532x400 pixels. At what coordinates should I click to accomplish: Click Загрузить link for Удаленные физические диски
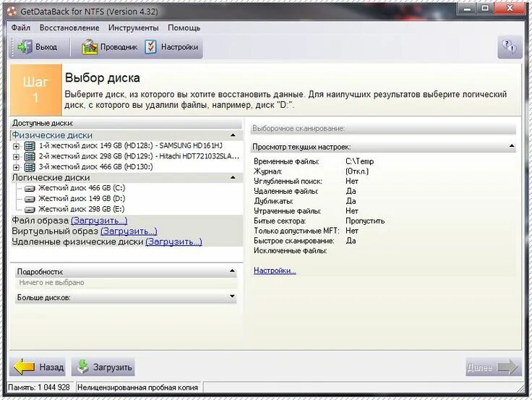173,242
